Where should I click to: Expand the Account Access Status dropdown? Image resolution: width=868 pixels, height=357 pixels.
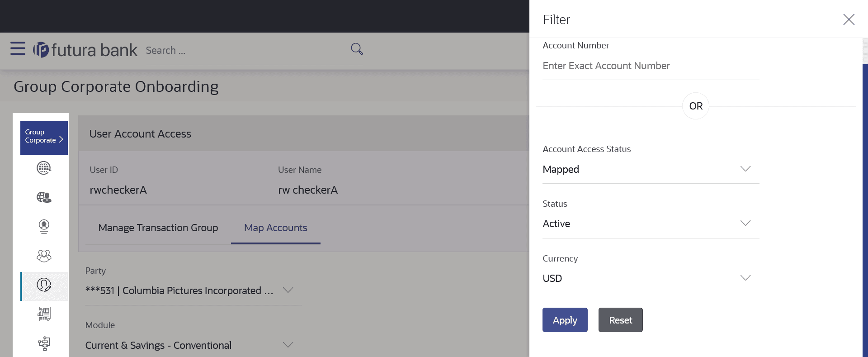[x=745, y=169]
